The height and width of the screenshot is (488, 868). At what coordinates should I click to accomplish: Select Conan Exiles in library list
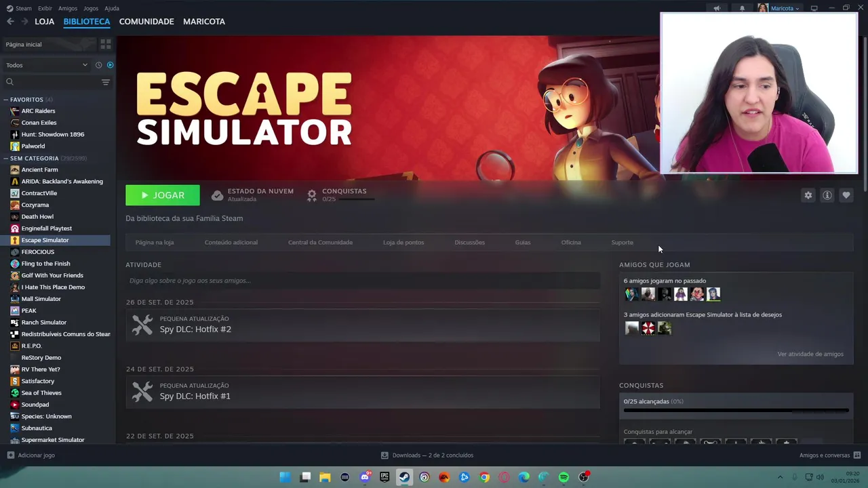tap(39, 123)
